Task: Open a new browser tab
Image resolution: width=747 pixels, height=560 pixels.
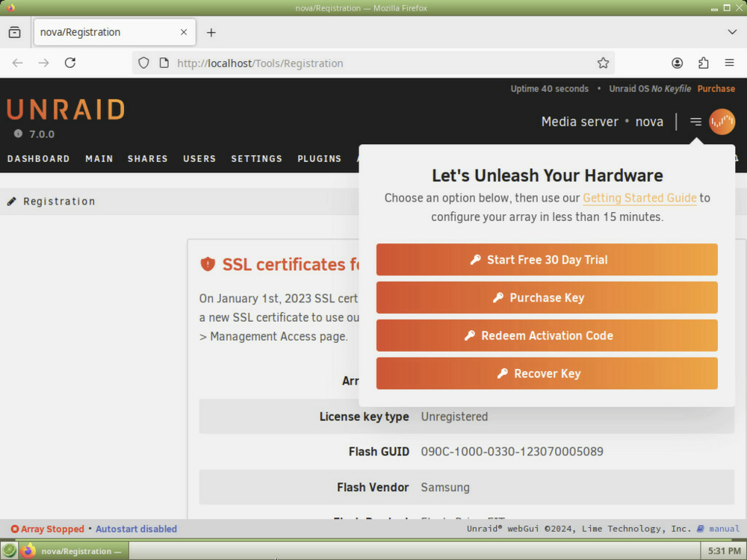Action: (211, 32)
